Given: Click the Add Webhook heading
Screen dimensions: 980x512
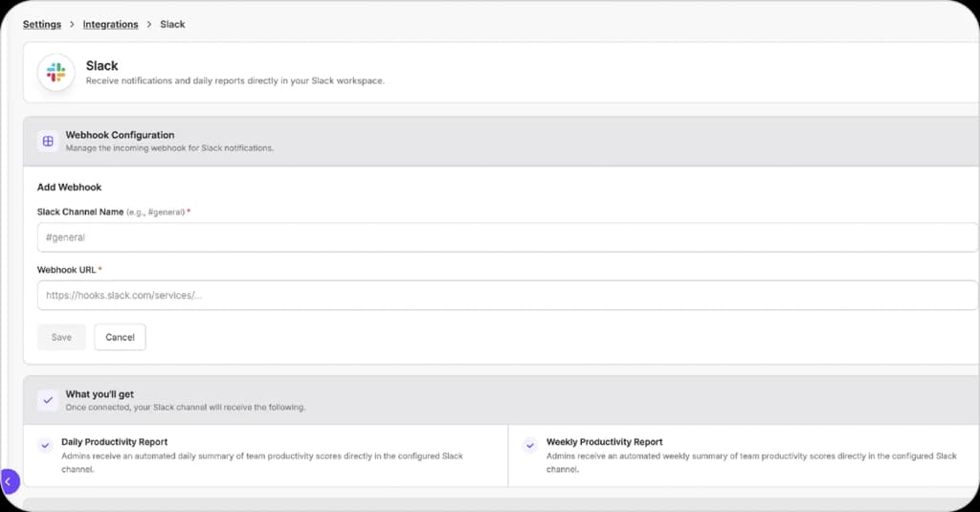Looking at the screenshot, I should (69, 187).
